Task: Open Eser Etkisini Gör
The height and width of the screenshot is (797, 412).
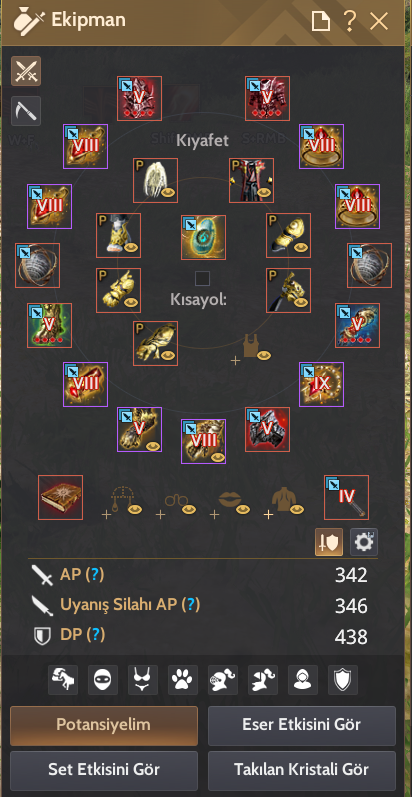Action: [302, 725]
